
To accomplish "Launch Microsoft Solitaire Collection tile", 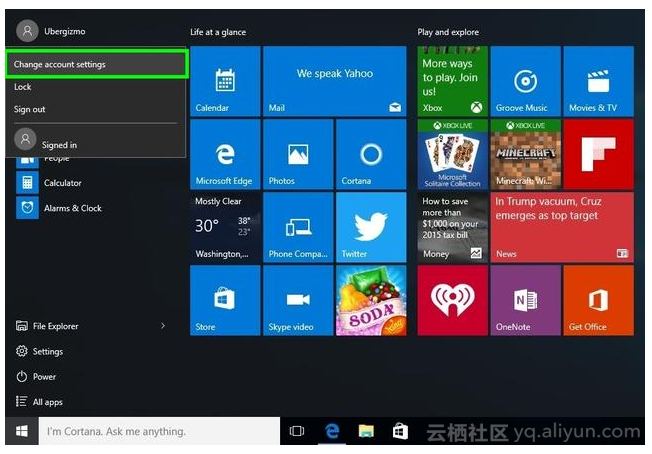I will point(452,154).
